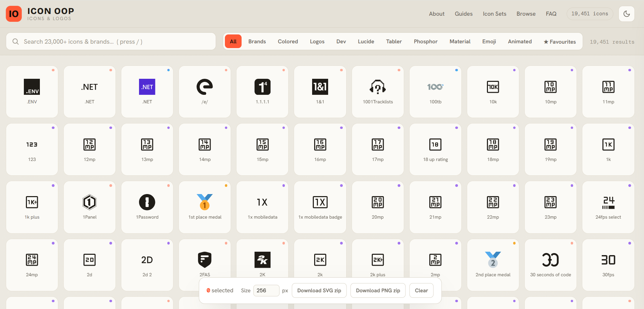Filter by Brands tab

click(x=257, y=41)
